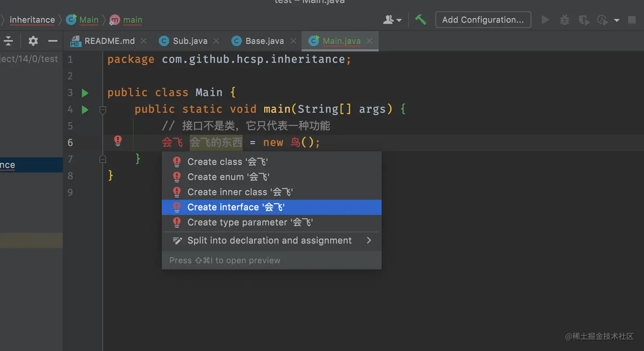Click the fold end marker on line 7
This screenshot has width=644, height=351.
pos(103,159)
